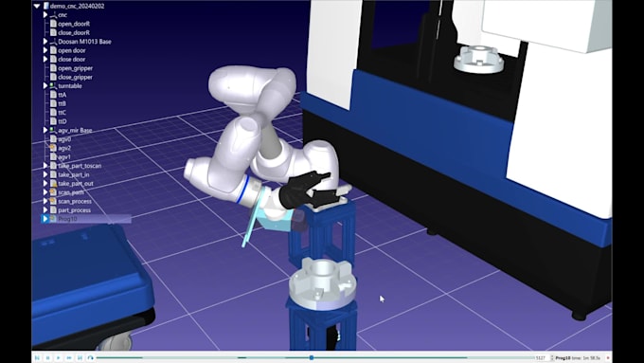Click the script icon beside scan_path
The width and height of the screenshot is (644, 363).
click(53, 192)
